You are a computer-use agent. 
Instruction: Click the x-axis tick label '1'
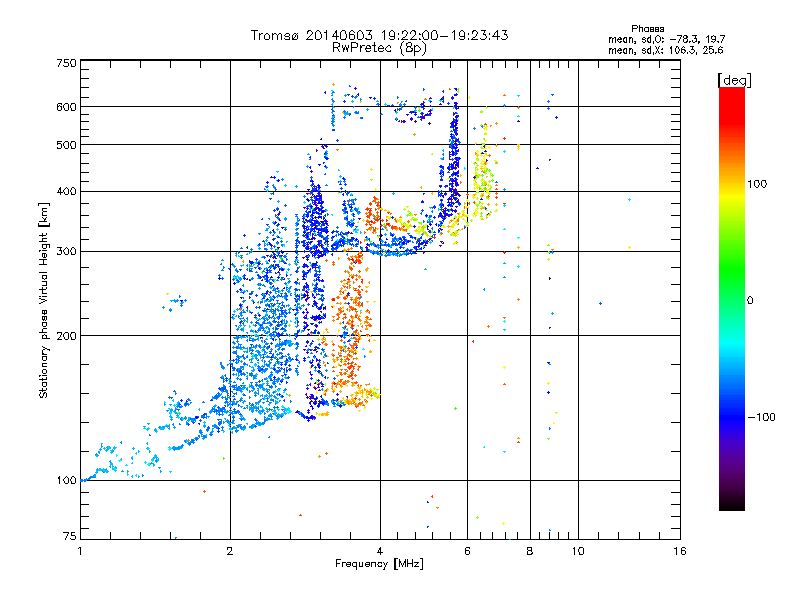point(80,551)
